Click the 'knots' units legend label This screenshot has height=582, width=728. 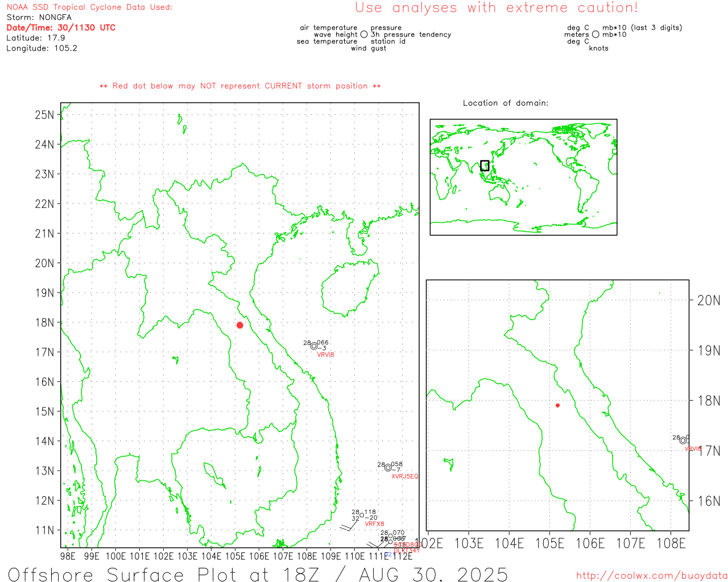pyautogui.click(x=598, y=48)
